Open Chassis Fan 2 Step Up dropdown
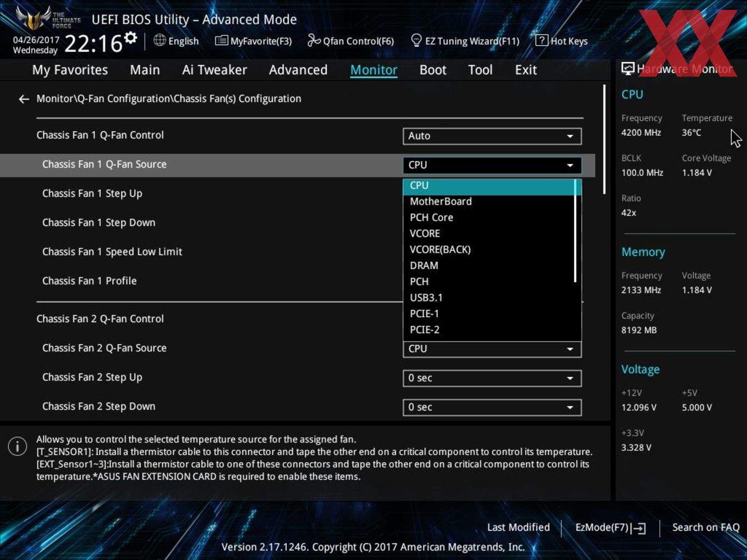 (492, 378)
